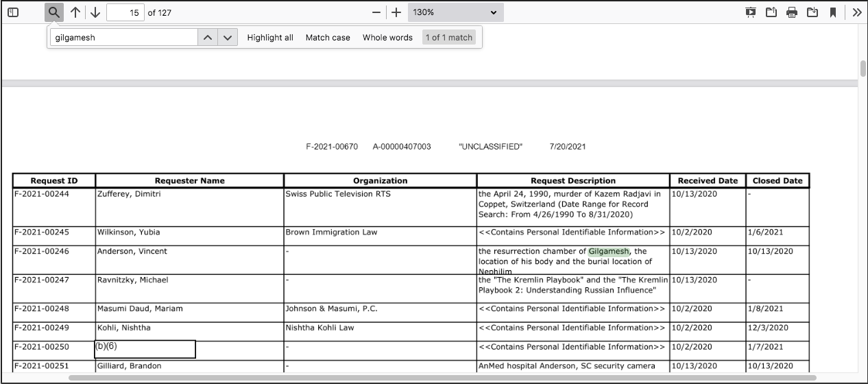Click requester Zufferey, Dimitri
The image size is (868, 384).
[129, 194]
